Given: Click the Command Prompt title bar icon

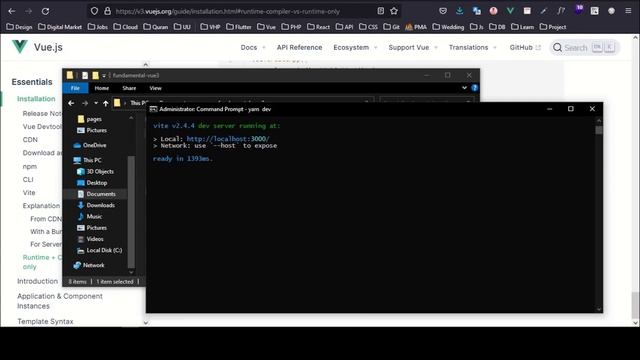Looking at the screenshot, I should (x=153, y=109).
